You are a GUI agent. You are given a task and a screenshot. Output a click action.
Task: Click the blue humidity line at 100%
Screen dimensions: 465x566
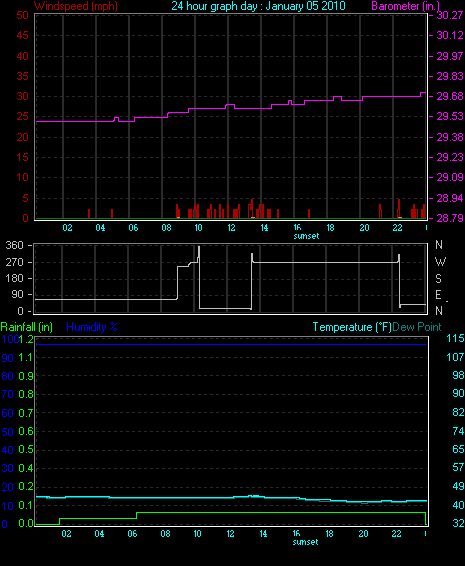(231, 344)
